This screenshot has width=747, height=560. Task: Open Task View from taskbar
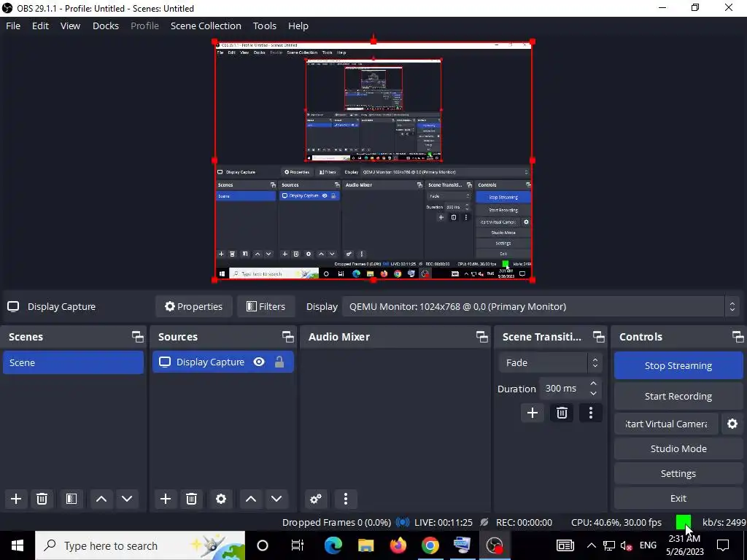coord(298,545)
